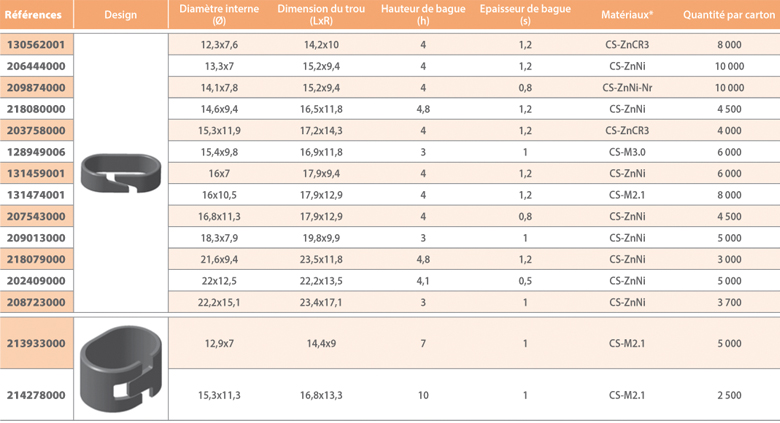Viewport: 780px width, 423px height.
Task: Click the 3 700 quantity cell
Action: (729, 302)
